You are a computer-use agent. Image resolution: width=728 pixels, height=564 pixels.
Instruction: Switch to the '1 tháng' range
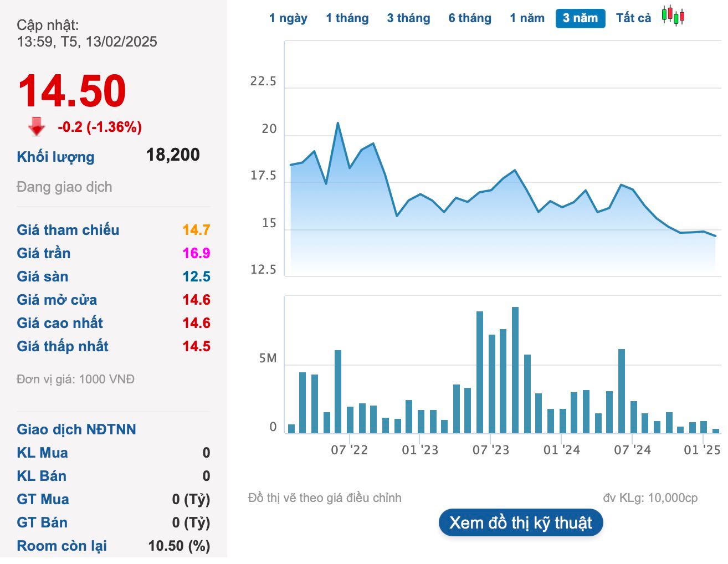pyautogui.click(x=347, y=18)
